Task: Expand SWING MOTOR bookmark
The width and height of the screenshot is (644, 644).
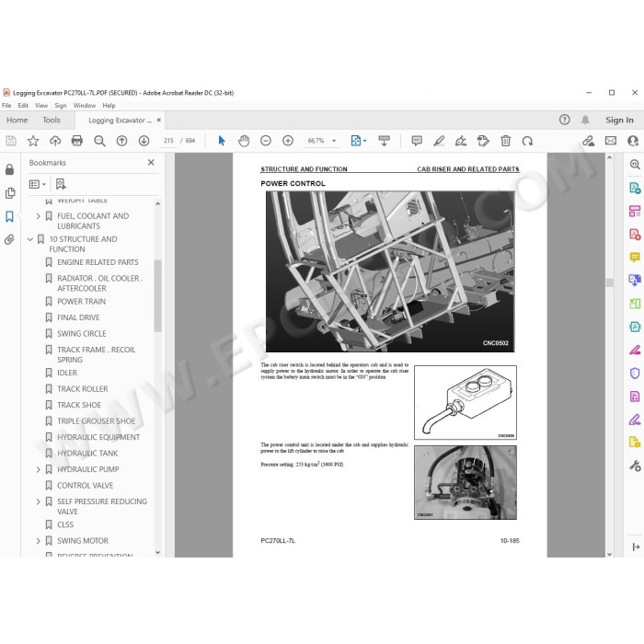Action: [38, 541]
